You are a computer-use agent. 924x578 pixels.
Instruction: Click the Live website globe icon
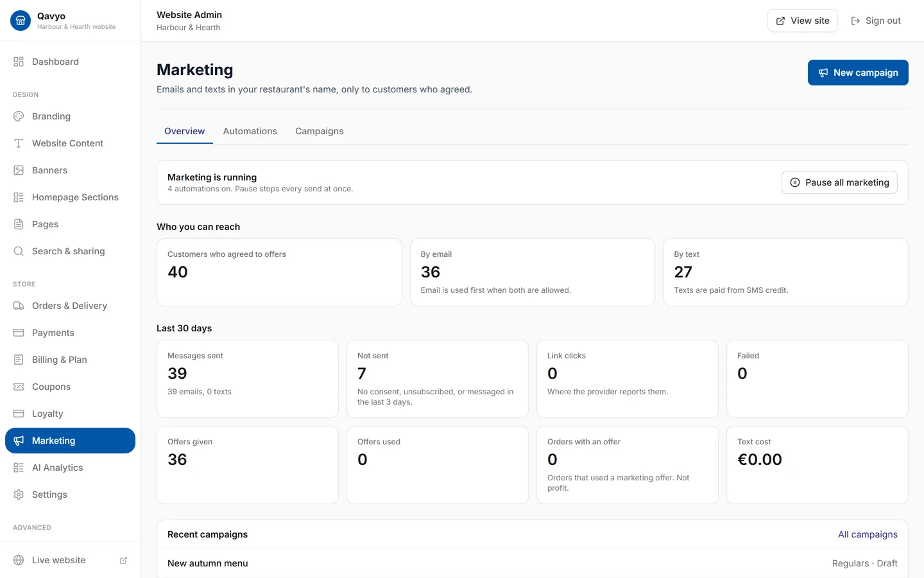[x=19, y=560]
